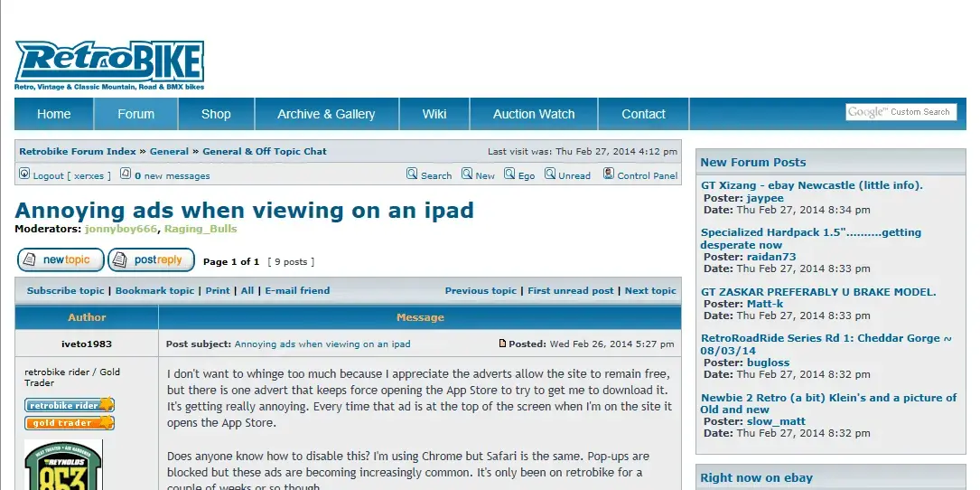Open GT Xizang ebay Newcastle forum post
980x490 pixels.
811,185
